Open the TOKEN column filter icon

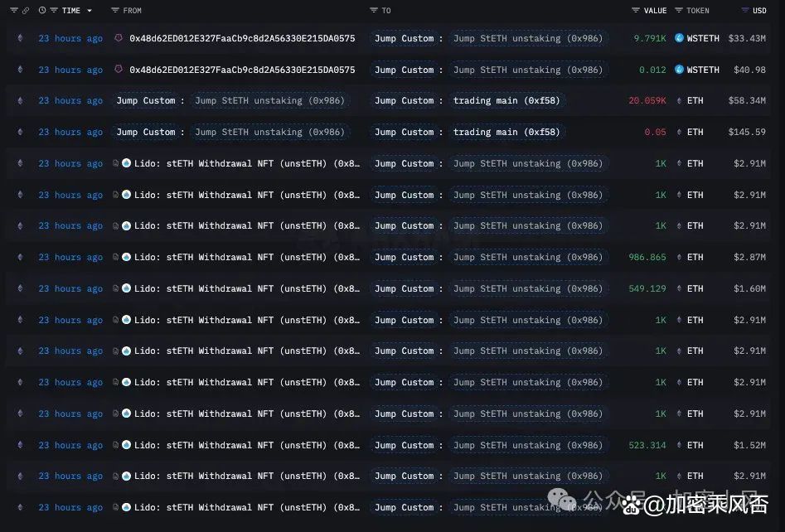(x=679, y=10)
